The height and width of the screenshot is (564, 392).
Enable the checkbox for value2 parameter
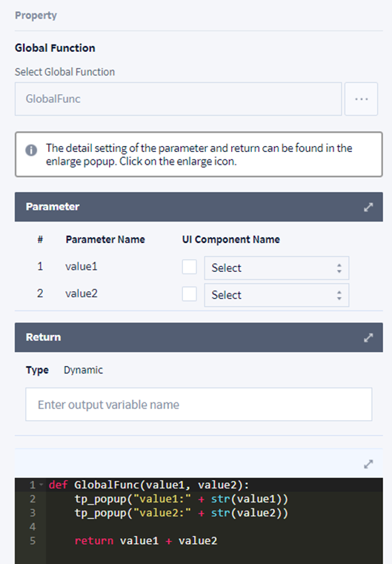[x=189, y=294]
